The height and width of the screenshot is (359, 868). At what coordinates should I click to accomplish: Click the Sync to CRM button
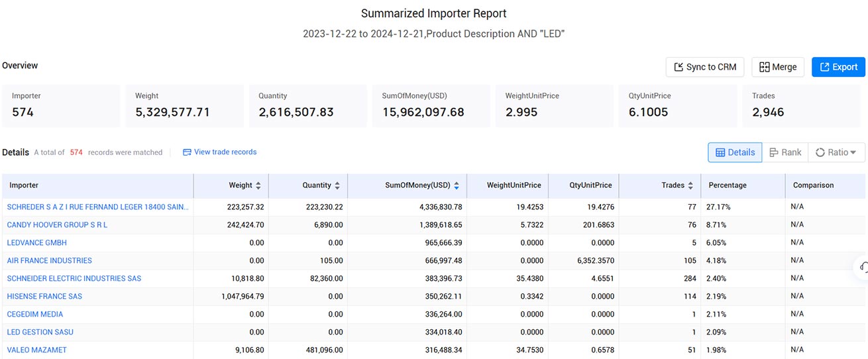(x=705, y=67)
